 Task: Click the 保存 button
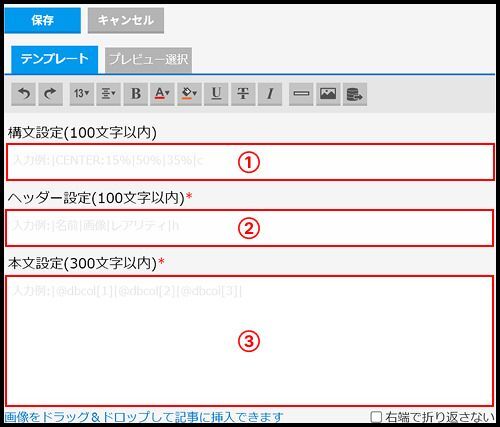43,20
